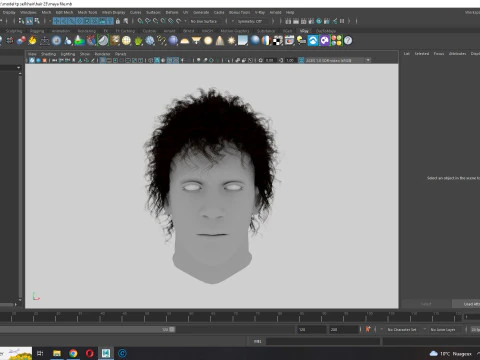Click the green-outlined grey sphere shelf icon
This screenshot has width=480, height=360.
(x=103, y=41)
